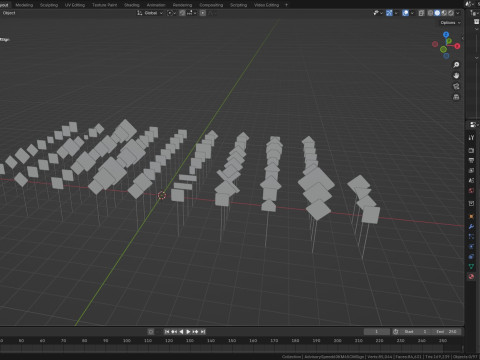The image size is (480, 360).
Task: Open the shading options dropdown arrow
Action: pos(458,13)
